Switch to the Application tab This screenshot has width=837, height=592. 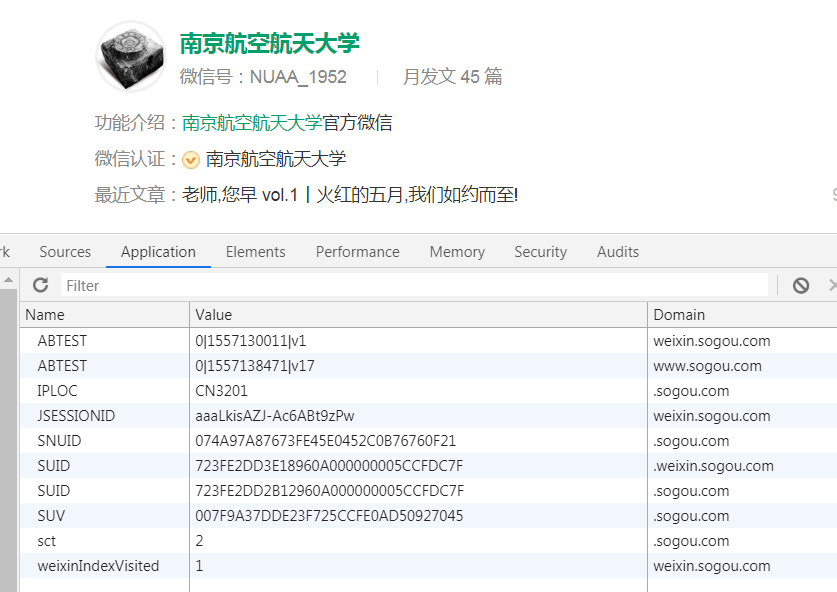(x=158, y=251)
